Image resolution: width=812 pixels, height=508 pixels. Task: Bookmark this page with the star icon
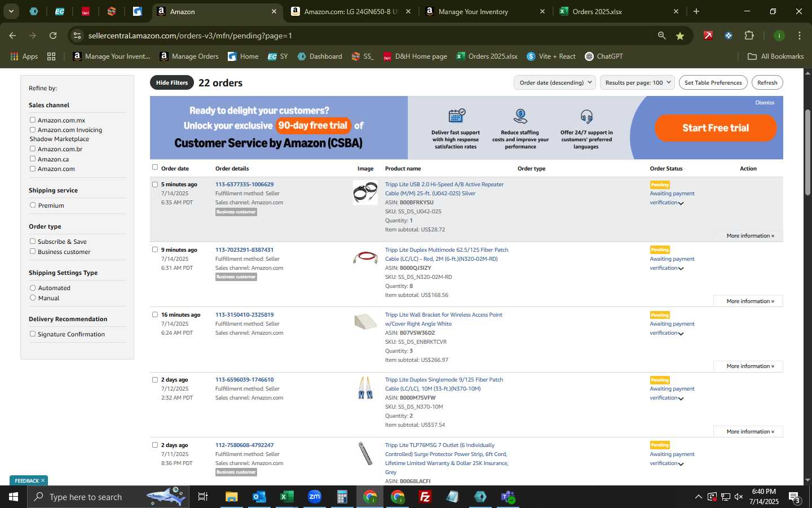[680, 36]
